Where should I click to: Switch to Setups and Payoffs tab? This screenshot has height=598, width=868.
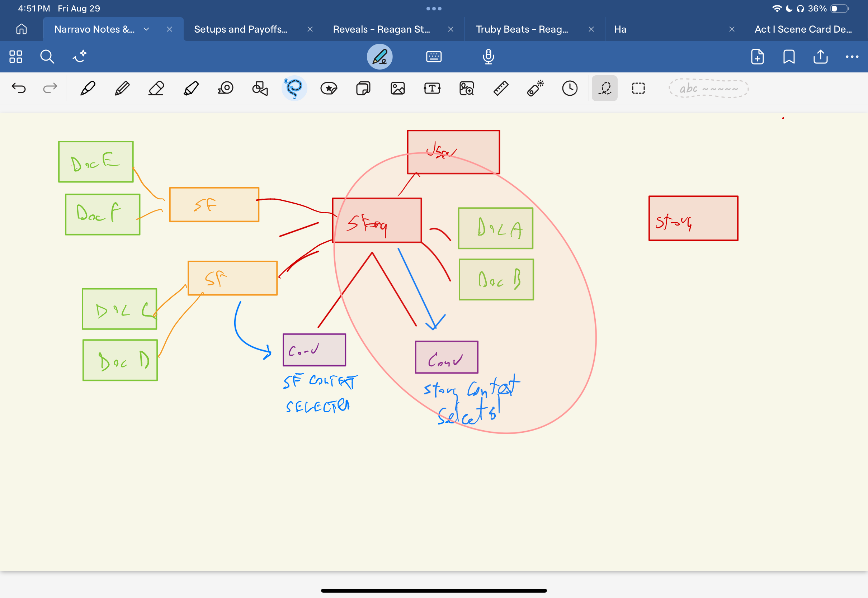tap(241, 29)
